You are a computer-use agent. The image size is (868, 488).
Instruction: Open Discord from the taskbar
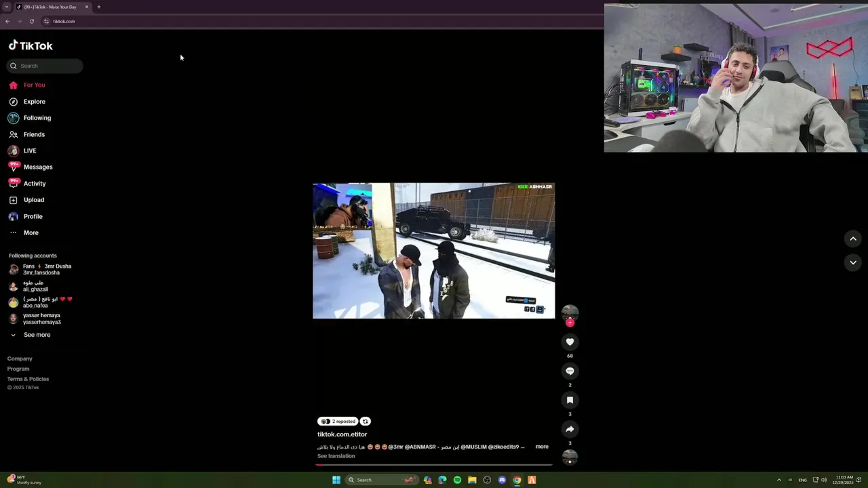point(502,480)
